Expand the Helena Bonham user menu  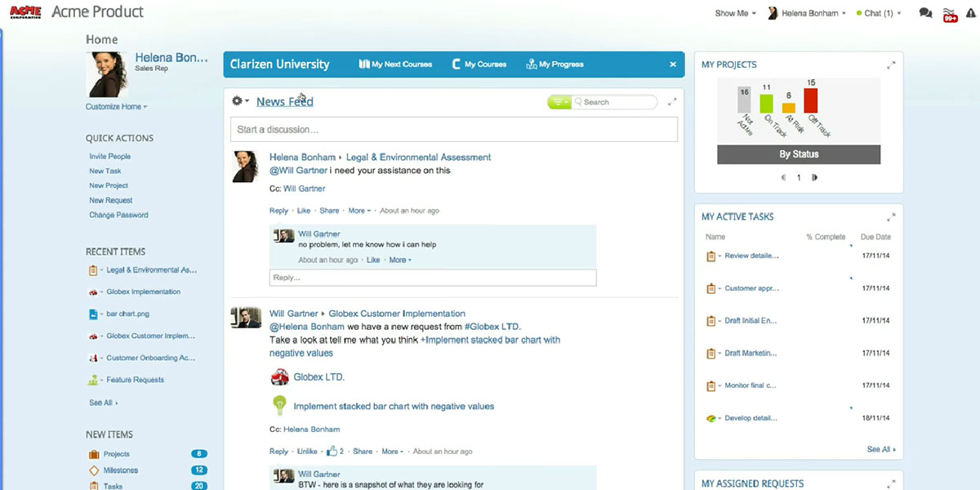809,13
